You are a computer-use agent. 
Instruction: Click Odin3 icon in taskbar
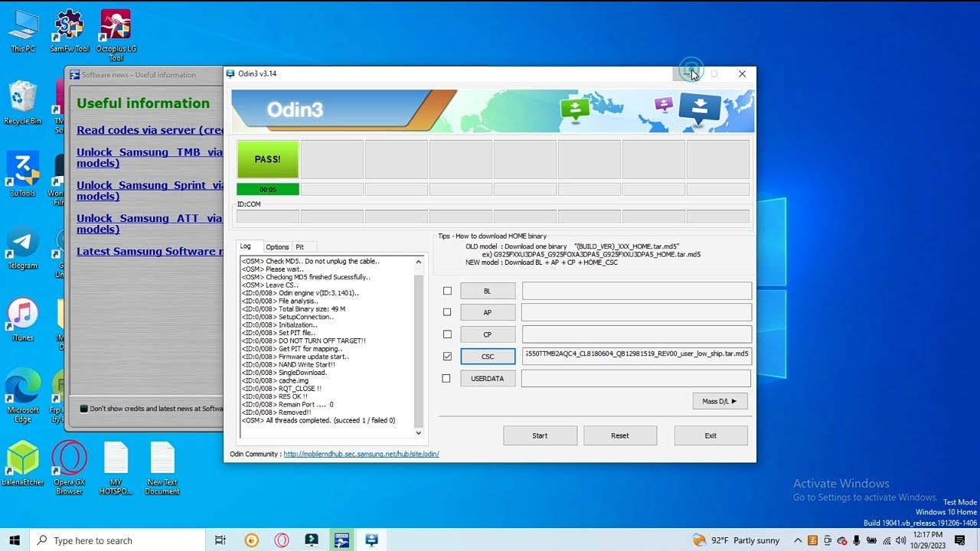371,540
